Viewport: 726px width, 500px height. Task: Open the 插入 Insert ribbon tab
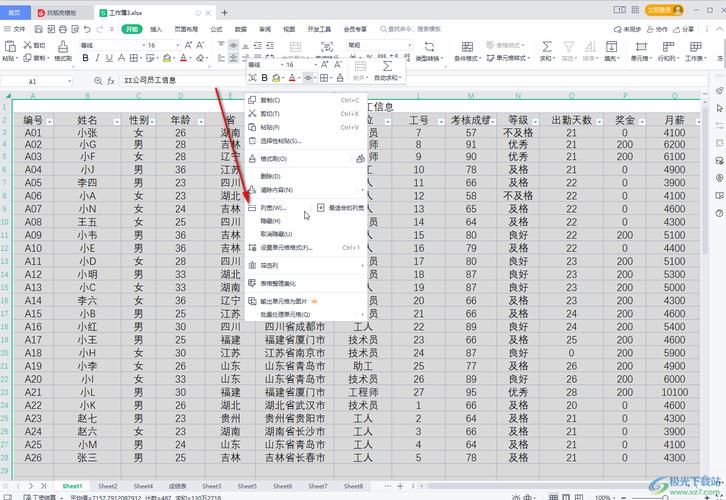point(156,29)
